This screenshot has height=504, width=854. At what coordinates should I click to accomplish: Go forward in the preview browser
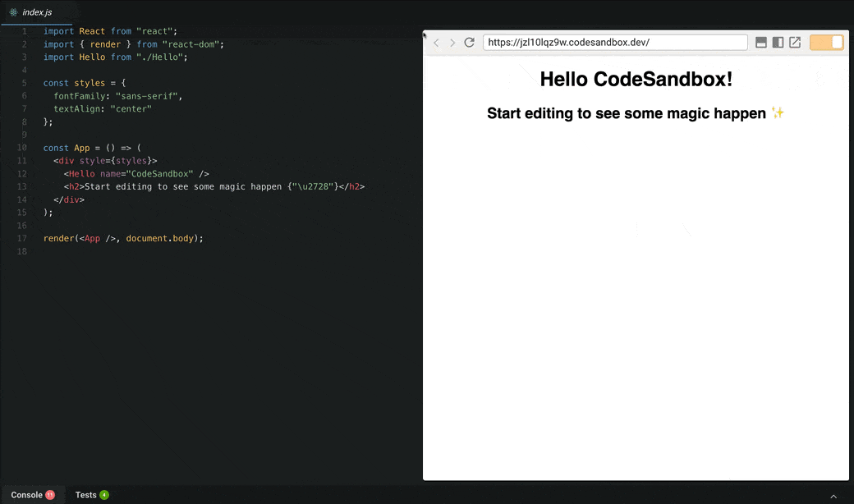pyautogui.click(x=452, y=42)
